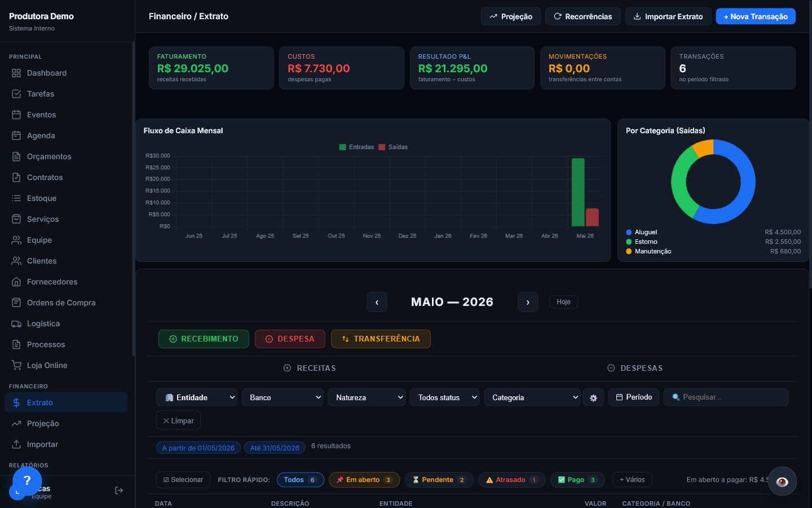812x508 pixels.
Task: Click the Projeção header button
Action: 511,16
